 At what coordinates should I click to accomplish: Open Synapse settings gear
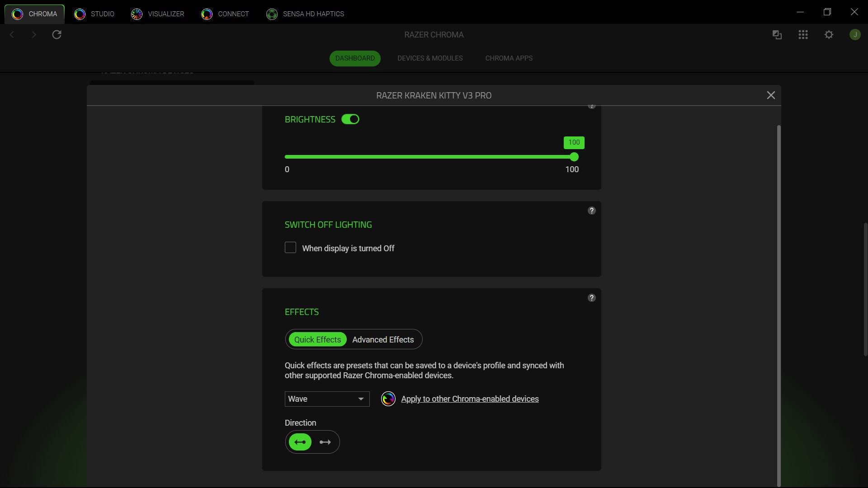tap(829, 34)
